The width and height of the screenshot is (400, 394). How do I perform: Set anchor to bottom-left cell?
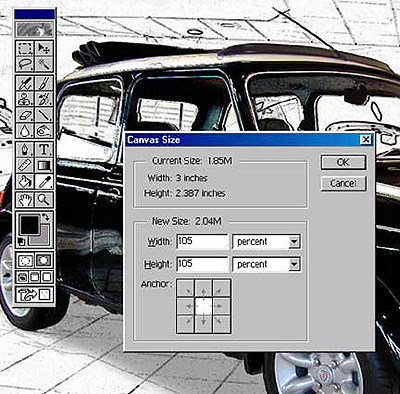(x=185, y=324)
